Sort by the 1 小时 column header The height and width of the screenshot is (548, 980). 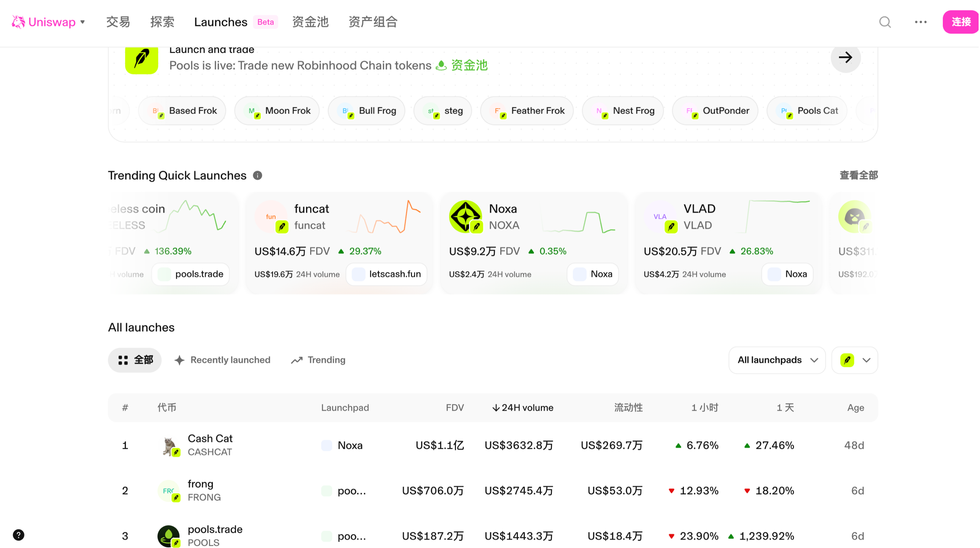tap(705, 408)
